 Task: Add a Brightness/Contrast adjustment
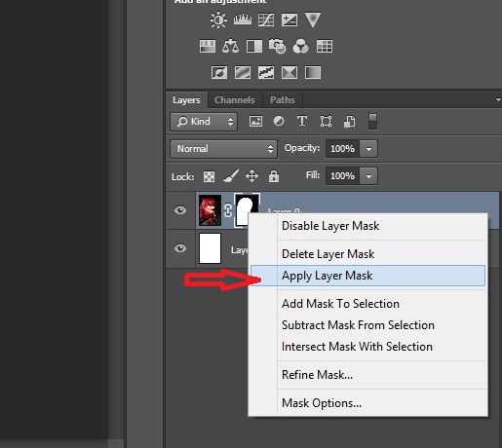click(x=218, y=20)
